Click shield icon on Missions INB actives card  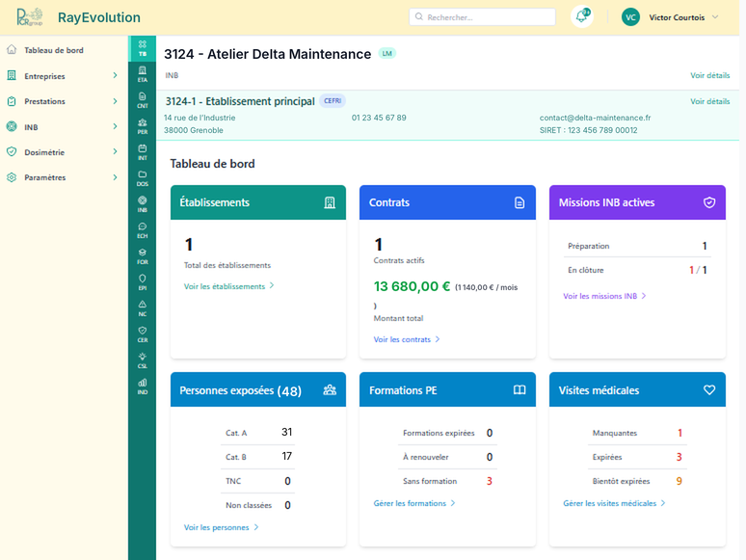(x=709, y=202)
